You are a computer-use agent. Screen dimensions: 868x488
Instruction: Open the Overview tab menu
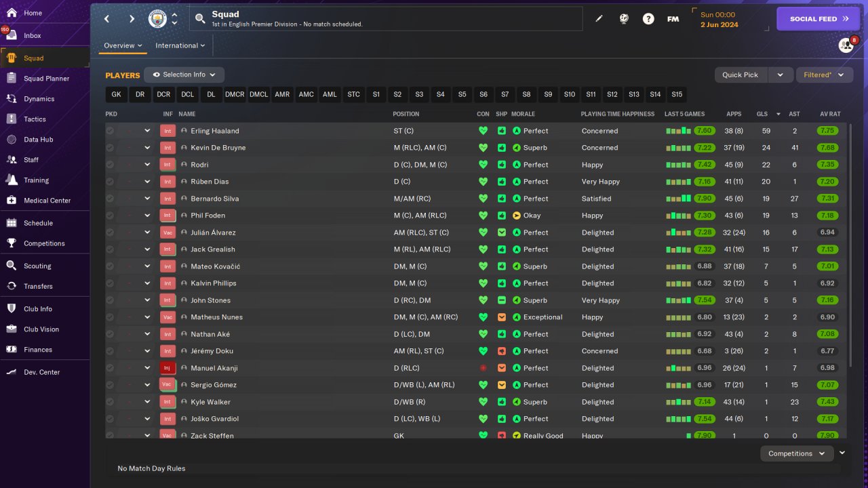[x=123, y=45]
